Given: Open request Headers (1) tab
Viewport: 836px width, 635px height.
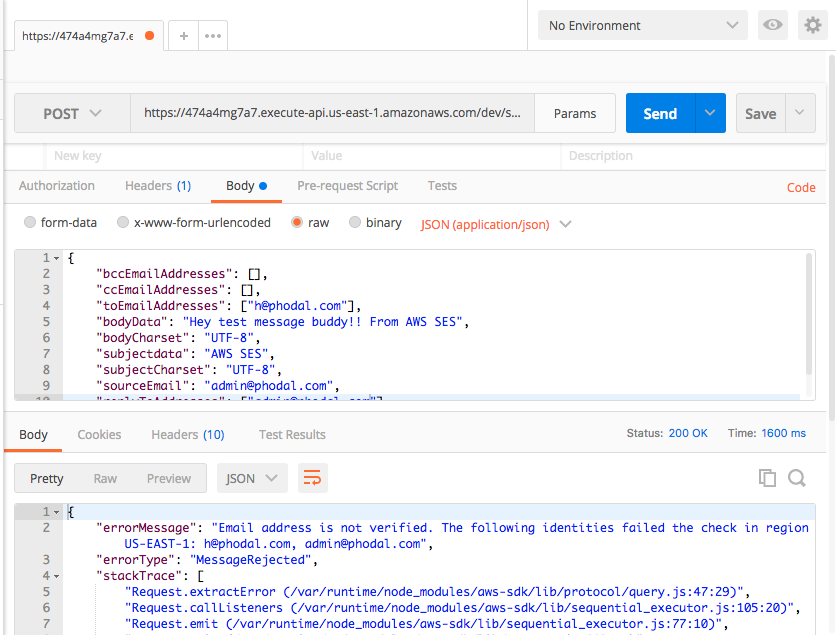Looking at the screenshot, I should point(158,186).
